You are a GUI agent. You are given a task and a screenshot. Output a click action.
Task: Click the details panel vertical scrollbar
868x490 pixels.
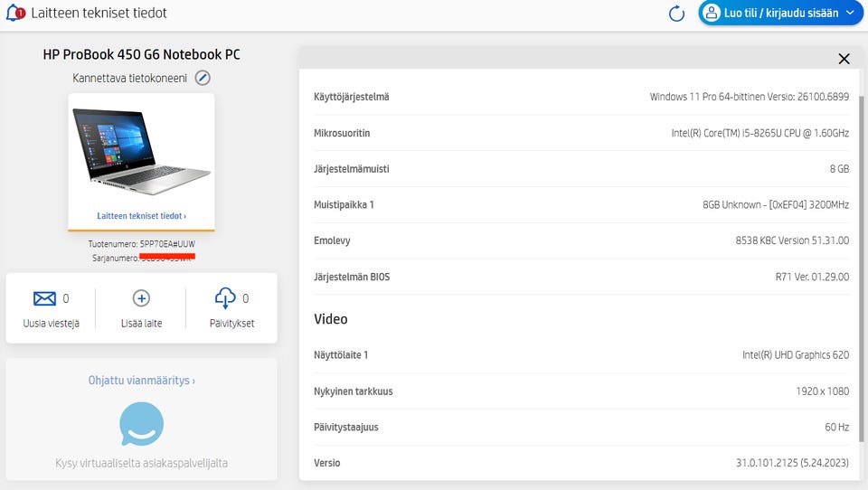tap(862, 271)
